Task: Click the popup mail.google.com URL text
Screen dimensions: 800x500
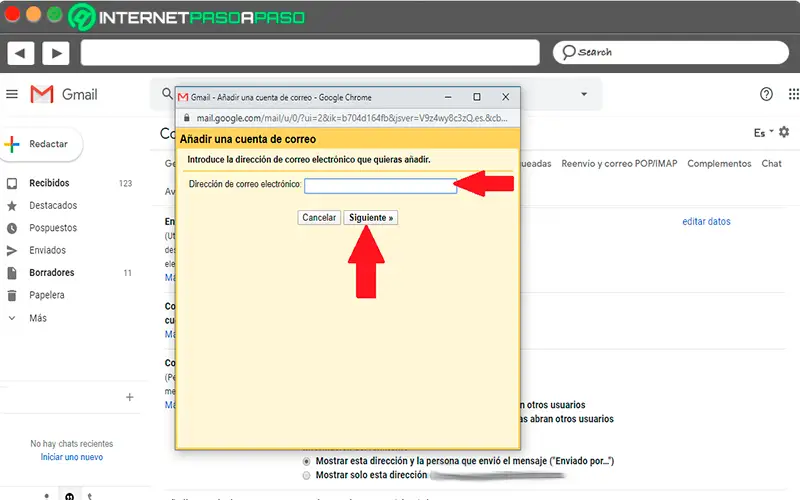Action: 352,118
